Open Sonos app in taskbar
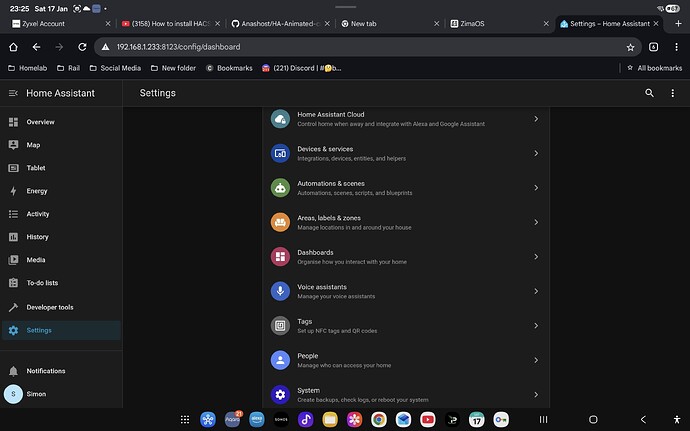 (x=281, y=420)
